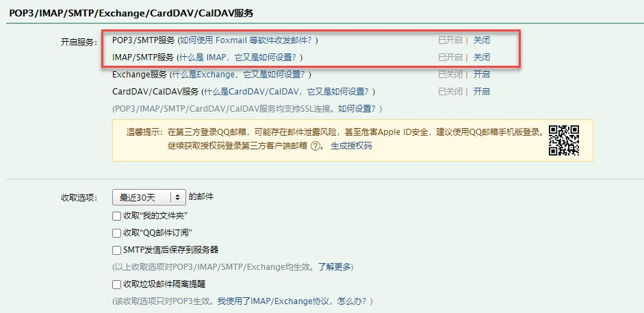The width and height of the screenshot is (644, 313).
Task: Open 什么是Exchange help link
Action: tap(240, 75)
